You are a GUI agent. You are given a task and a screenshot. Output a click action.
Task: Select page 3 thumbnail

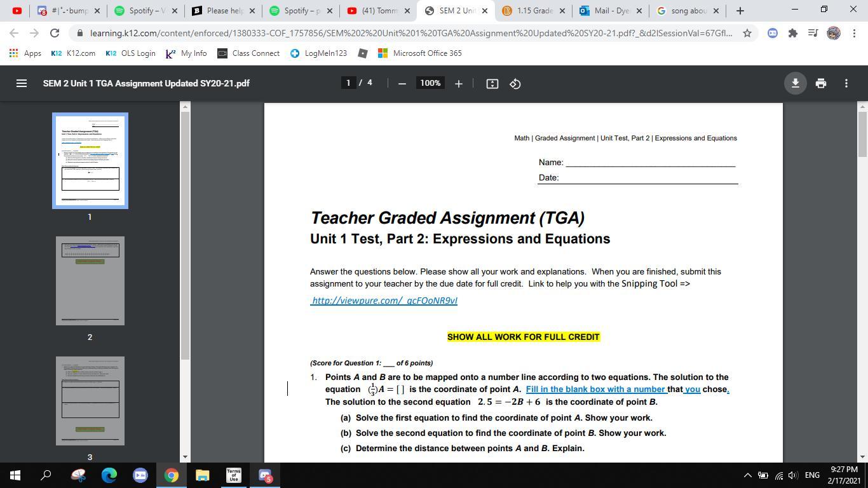[90, 401]
